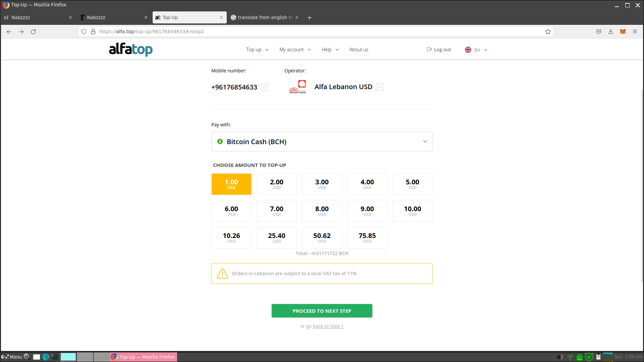Click the alfatop logo
The width and height of the screenshot is (644, 362).
tap(131, 49)
